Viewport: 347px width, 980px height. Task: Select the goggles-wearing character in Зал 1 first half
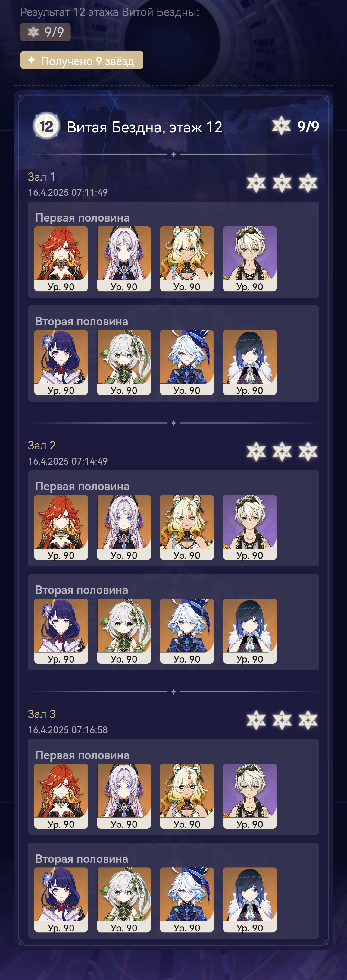(x=250, y=259)
